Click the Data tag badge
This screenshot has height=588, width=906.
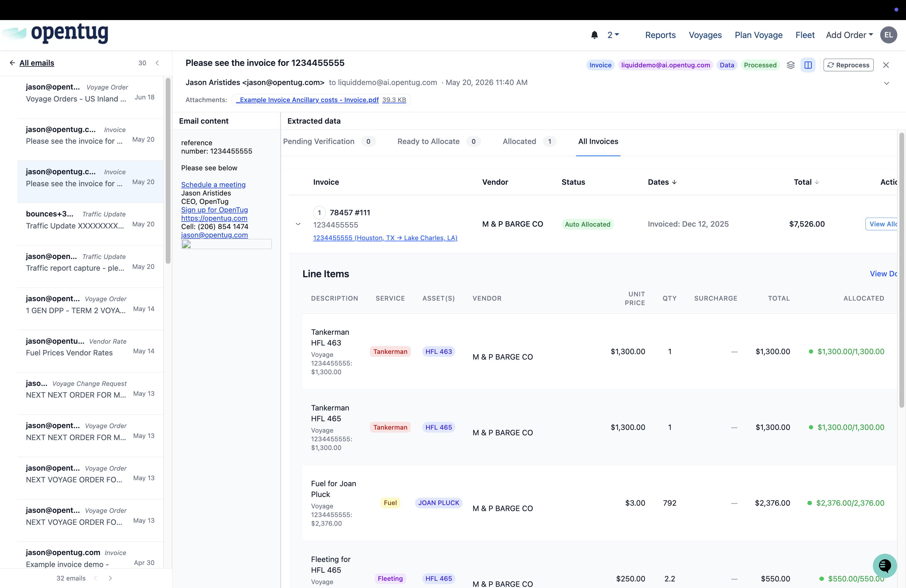pyautogui.click(x=727, y=65)
